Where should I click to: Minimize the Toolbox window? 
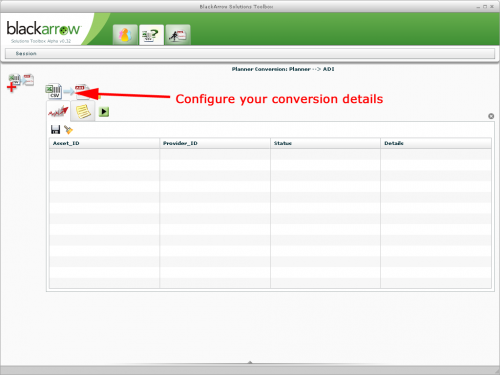[x=478, y=7]
